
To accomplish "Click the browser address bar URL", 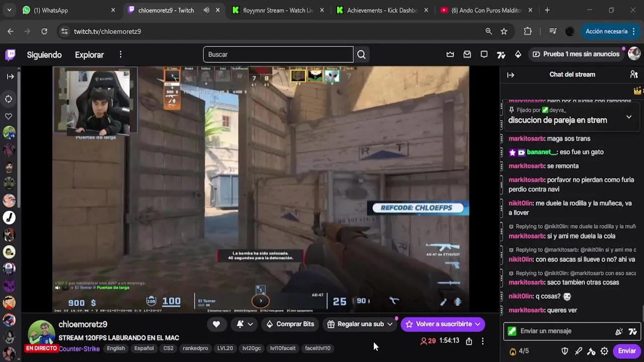I will tap(107, 31).
